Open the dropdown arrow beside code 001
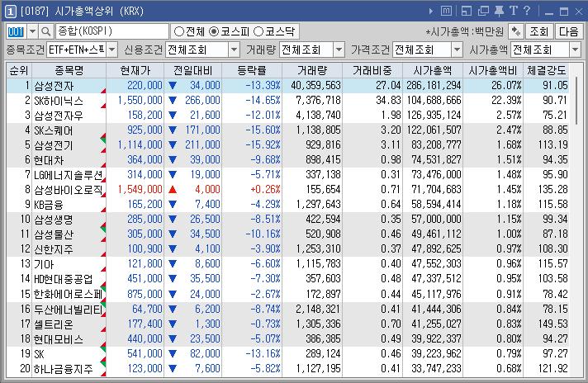 click(x=33, y=31)
